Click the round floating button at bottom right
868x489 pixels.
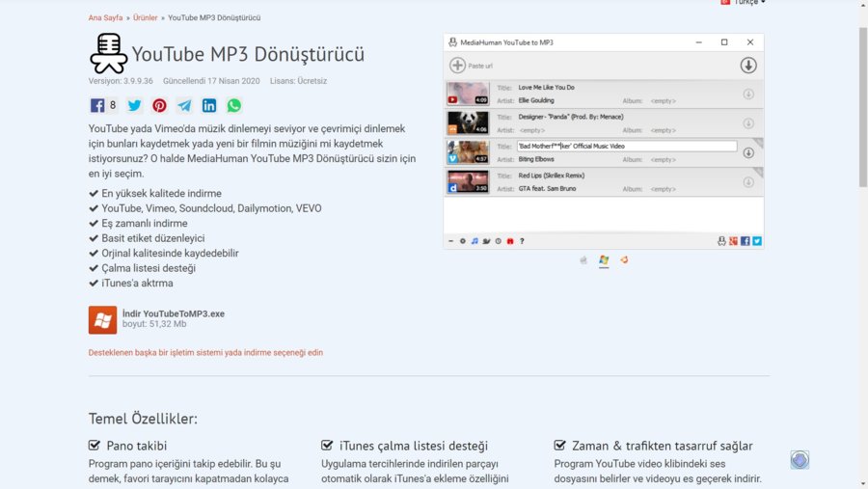(800, 460)
